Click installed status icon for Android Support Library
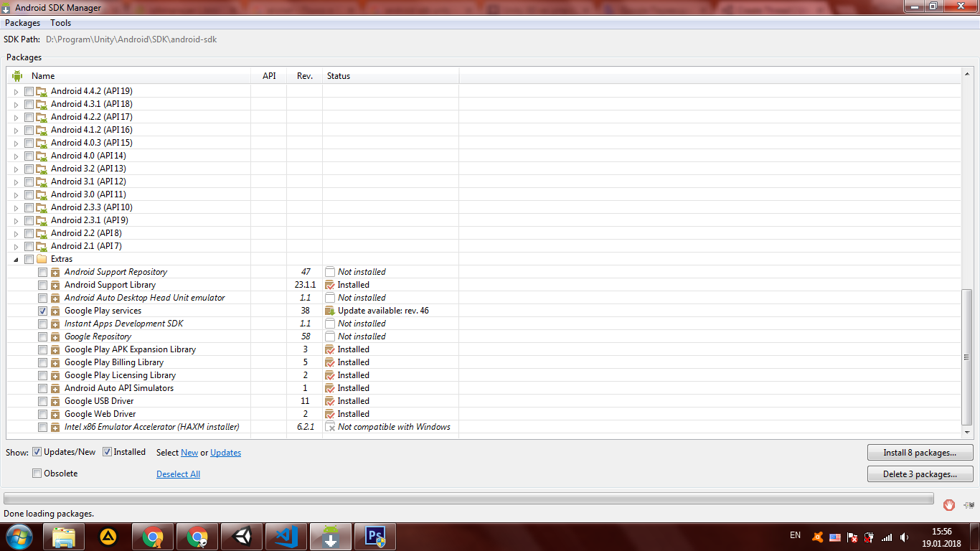Image resolution: width=980 pixels, height=551 pixels. pyautogui.click(x=330, y=285)
